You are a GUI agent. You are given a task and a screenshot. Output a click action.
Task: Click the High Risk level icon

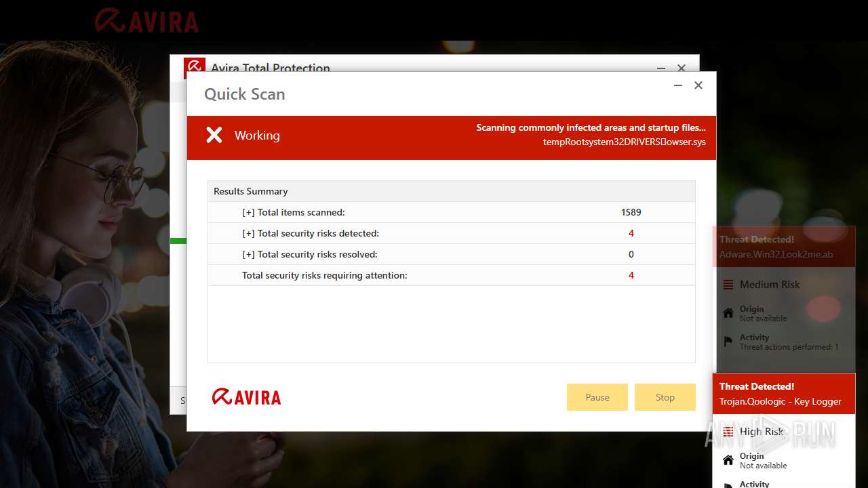(x=728, y=432)
